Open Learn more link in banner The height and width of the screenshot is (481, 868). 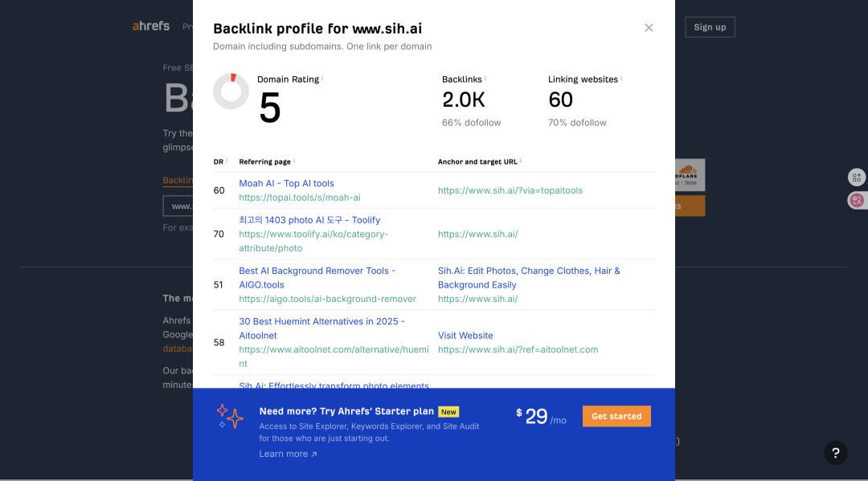tap(288, 454)
